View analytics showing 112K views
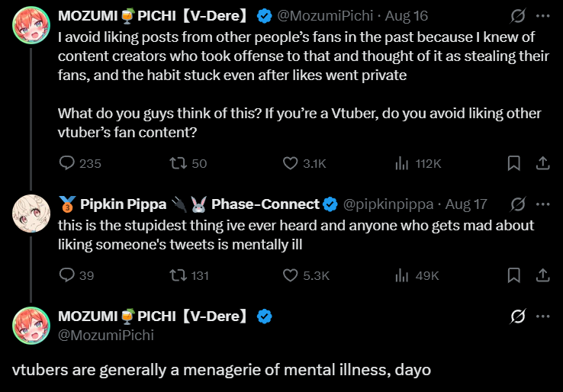Image resolution: width=563 pixels, height=392 pixels. click(418, 164)
